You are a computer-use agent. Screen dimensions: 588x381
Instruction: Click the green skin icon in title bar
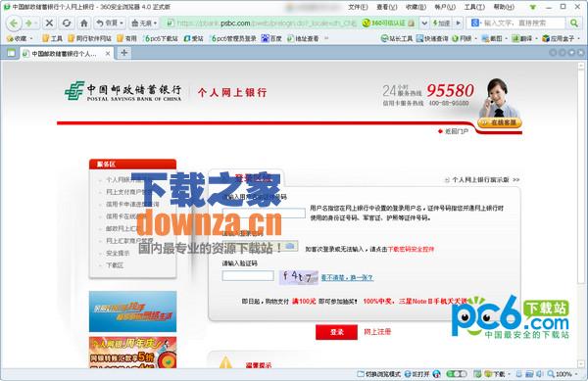532,7
